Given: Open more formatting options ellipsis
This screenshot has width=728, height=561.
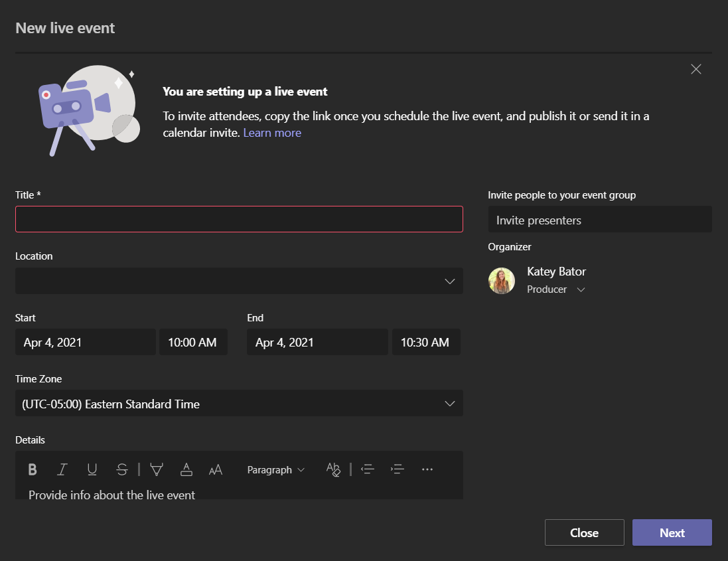Looking at the screenshot, I should (x=427, y=469).
